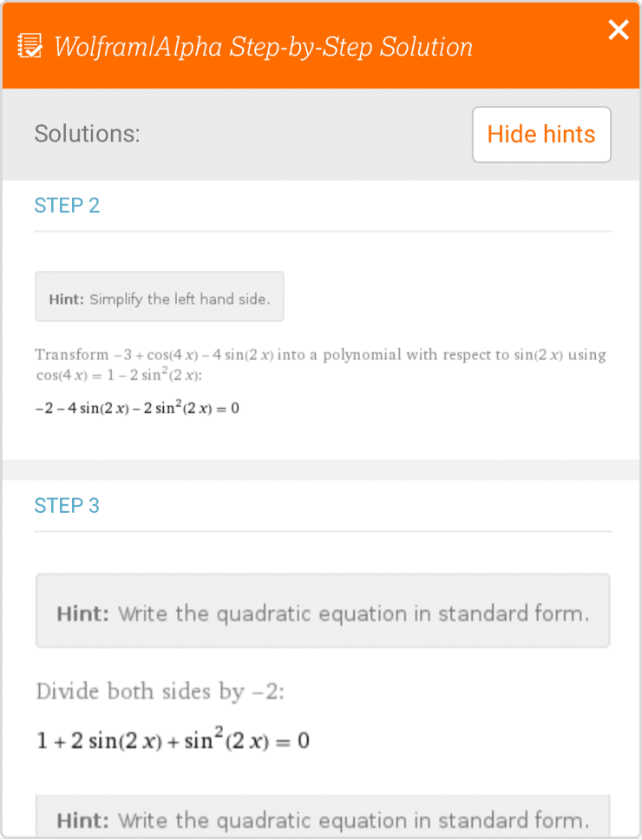Image resolution: width=642 pixels, height=840 pixels.
Task: Open STEP 2 section header
Action: click(x=67, y=205)
